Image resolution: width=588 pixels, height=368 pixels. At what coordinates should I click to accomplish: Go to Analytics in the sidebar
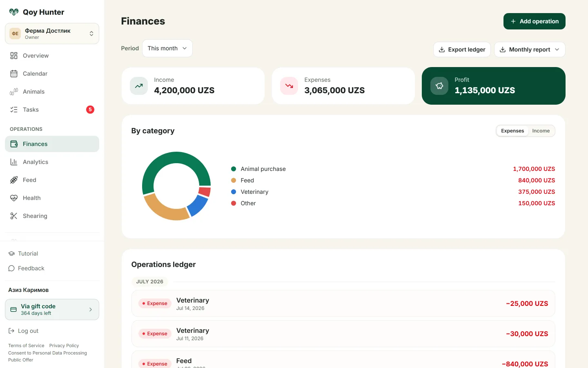pos(52,162)
